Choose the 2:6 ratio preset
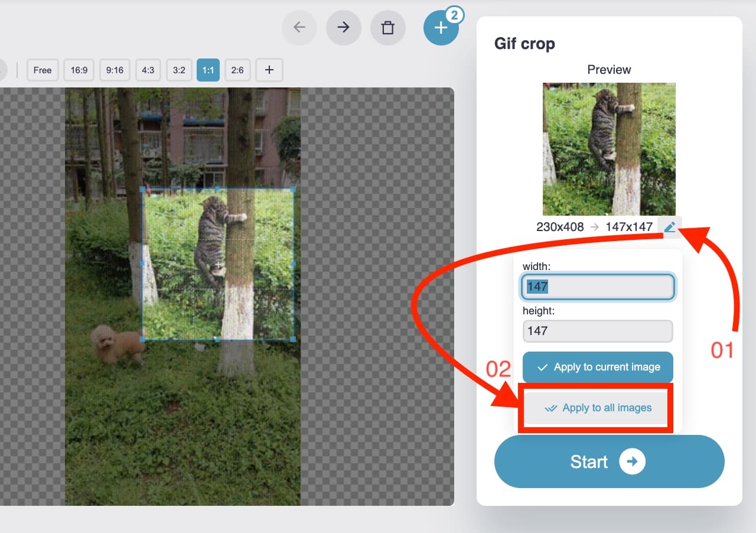Viewport: 756px width, 533px height. (x=237, y=70)
